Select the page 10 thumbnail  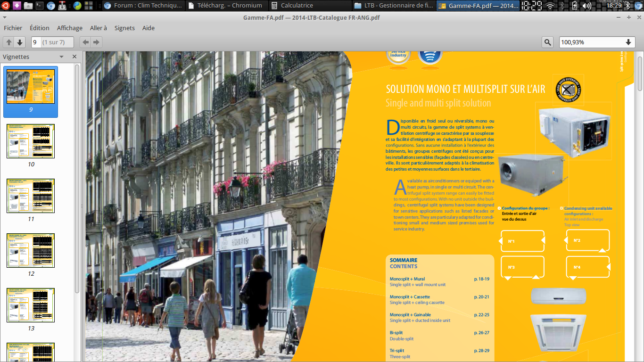pyautogui.click(x=31, y=141)
